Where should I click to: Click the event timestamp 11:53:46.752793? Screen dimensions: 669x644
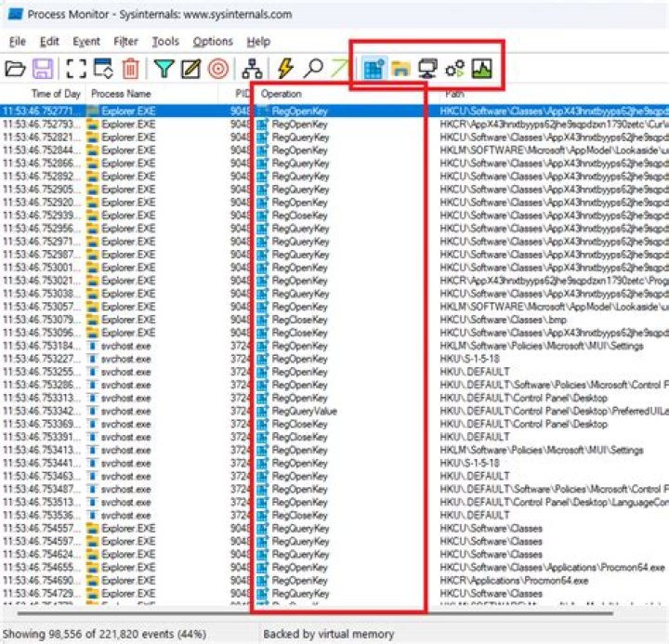tap(42, 125)
